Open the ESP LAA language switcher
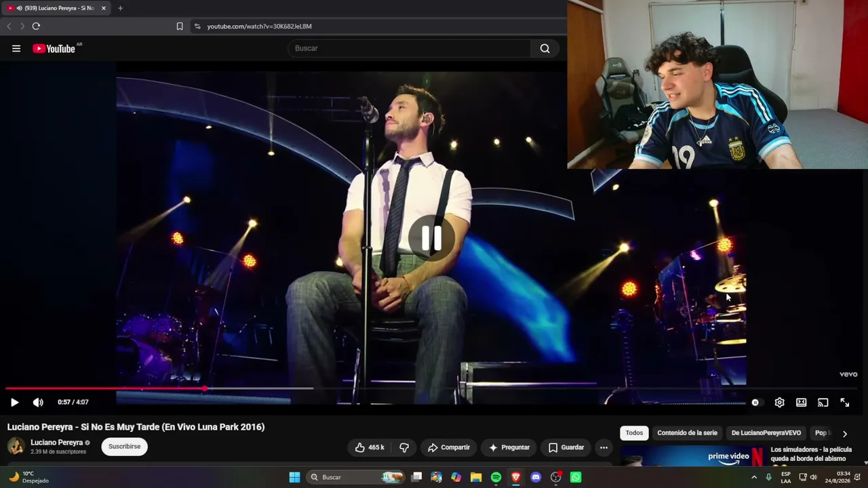The width and height of the screenshot is (868, 488). click(786, 477)
